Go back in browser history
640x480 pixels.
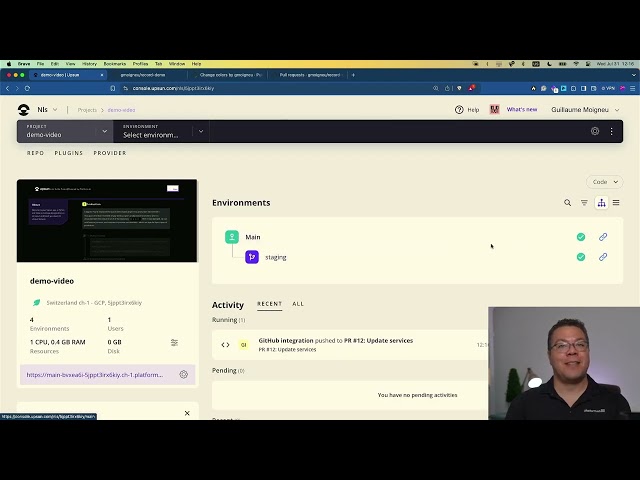[7, 88]
